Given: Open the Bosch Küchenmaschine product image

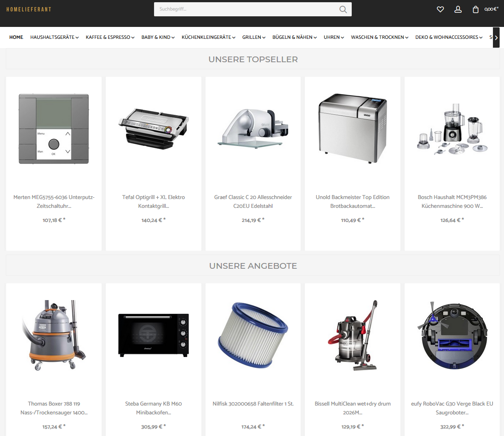Looking at the screenshot, I should click(452, 129).
